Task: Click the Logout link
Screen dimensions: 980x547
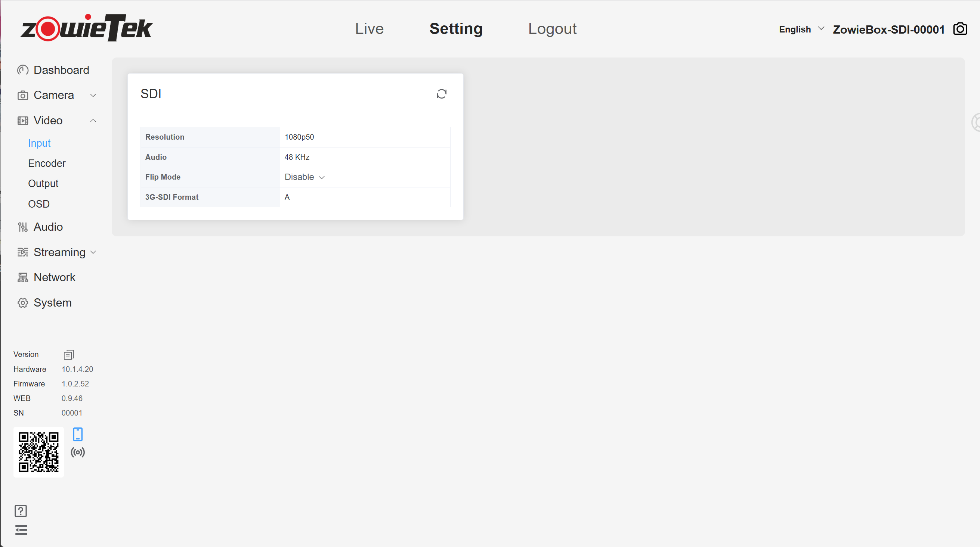Action: tap(552, 29)
